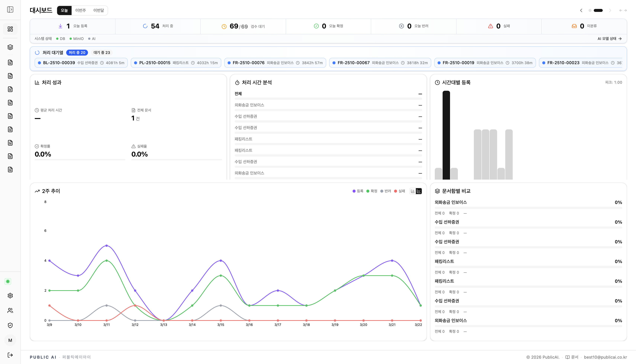This screenshot has height=364, width=636.
Task: Click the shield security icon in sidebar
Action: click(x=10, y=325)
